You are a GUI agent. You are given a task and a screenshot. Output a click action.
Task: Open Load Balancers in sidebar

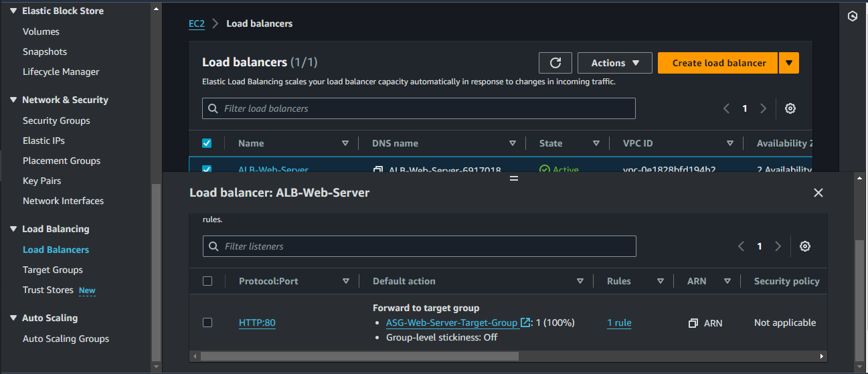click(x=56, y=250)
